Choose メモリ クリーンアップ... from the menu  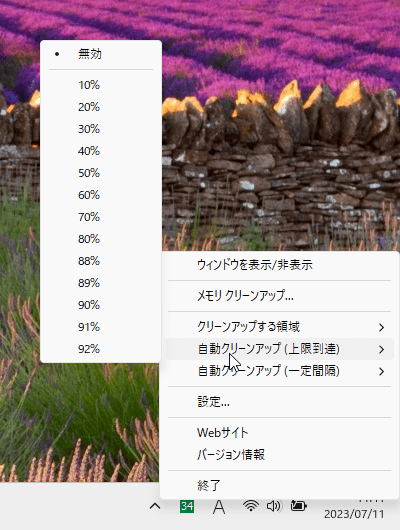point(279,296)
